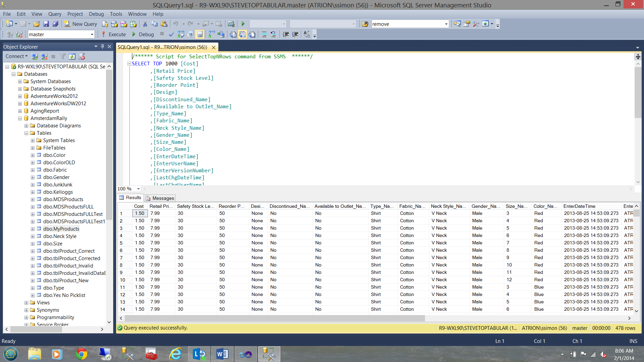
Task: Pin the Object Explorer panel
Action: click(102, 47)
